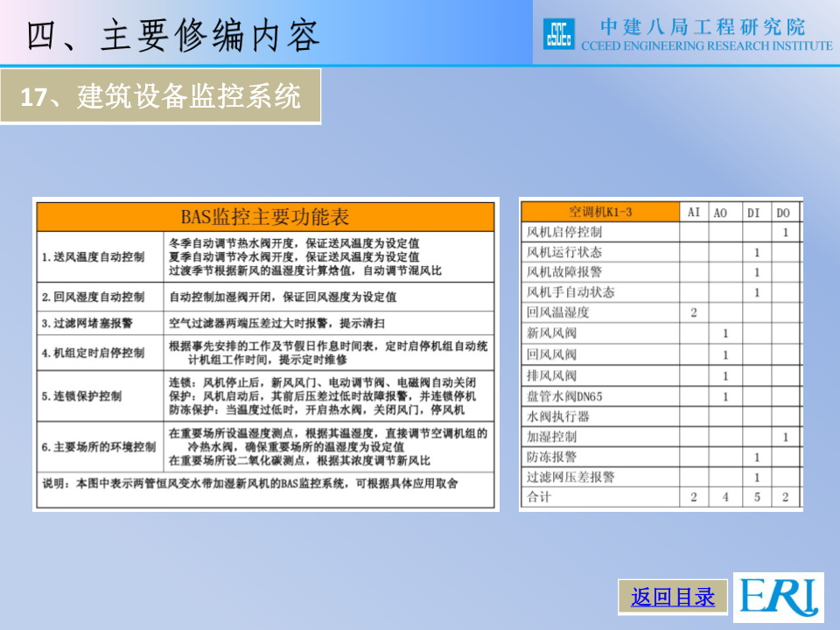Select the 新风风阀 row label
Screen dimensions: 840x630
[x=551, y=333]
